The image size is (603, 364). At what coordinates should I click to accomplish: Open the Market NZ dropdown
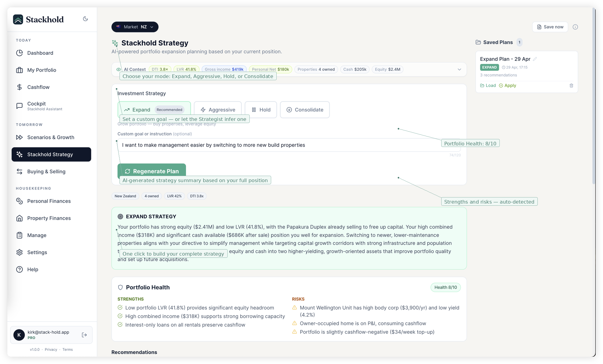135,27
